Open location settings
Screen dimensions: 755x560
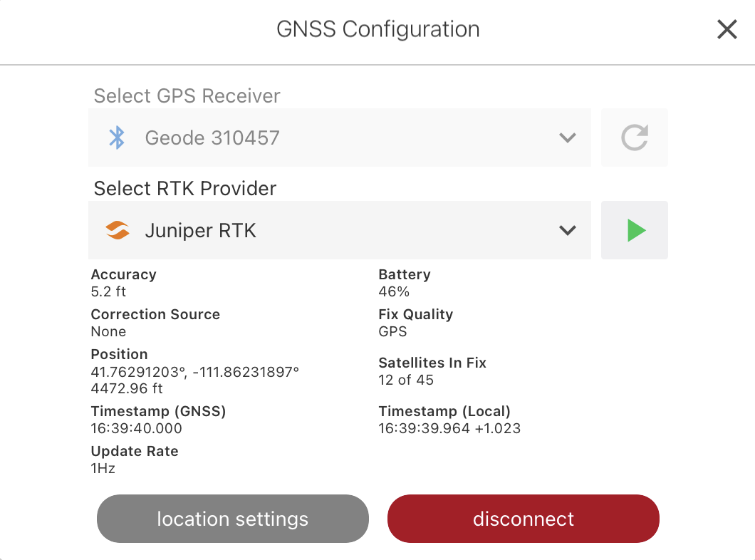click(x=233, y=519)
